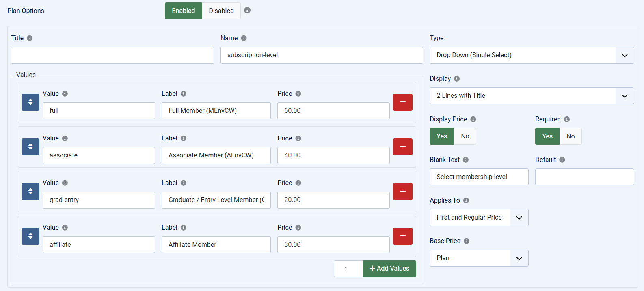This screenshot has width=644, height=291.
Task: Click the sort handle beside the full value
Action: pyautogui.click(x=30, y=102)
